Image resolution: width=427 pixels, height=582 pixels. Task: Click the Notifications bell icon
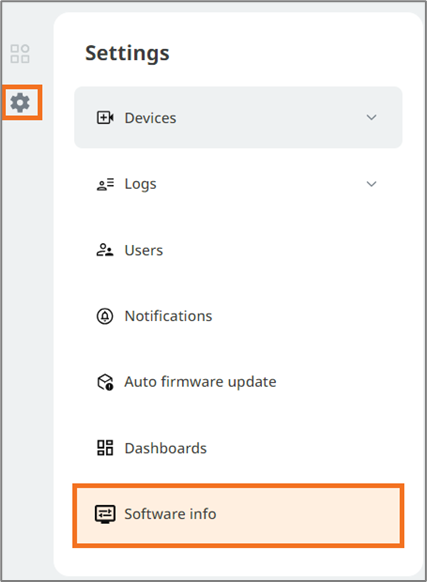click(105, 316)
